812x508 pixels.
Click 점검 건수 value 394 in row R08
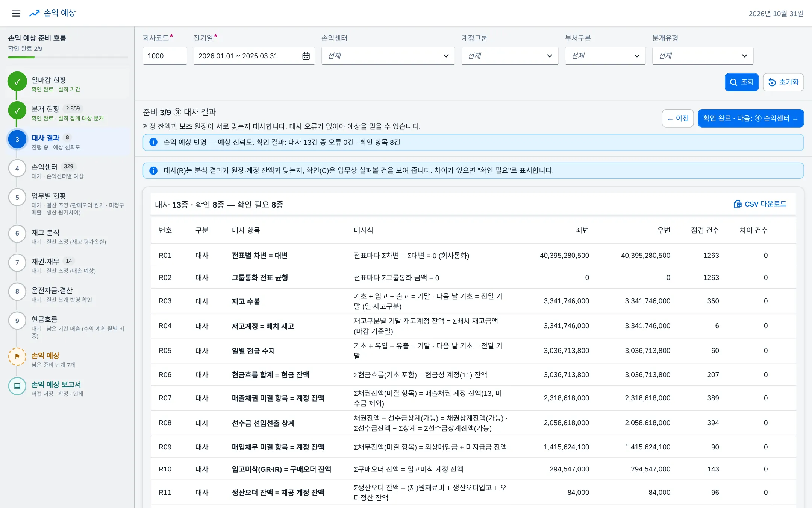tap(713, 423)
